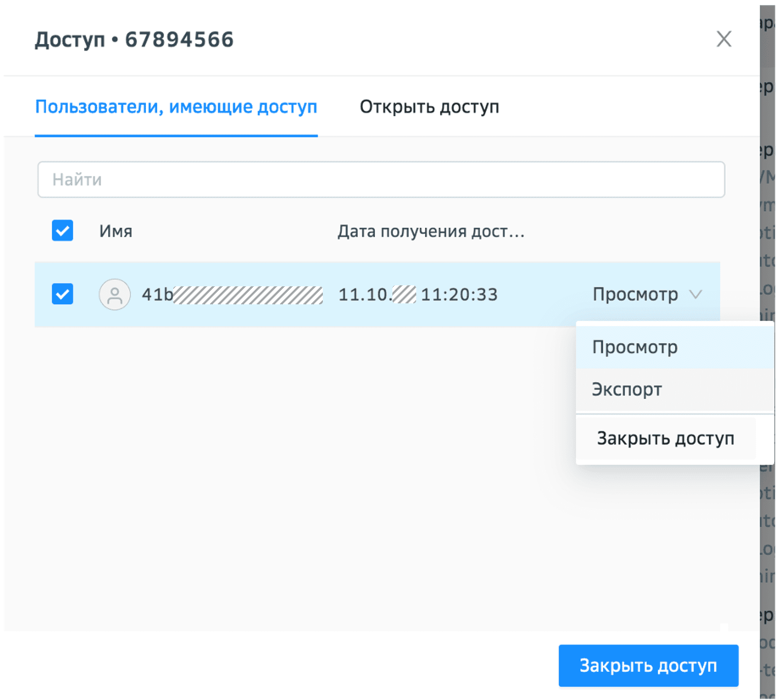Select the Пользователи, имеющие доступ tab
The width and height of the screenshot is (777, 700).
[x=176, y=107]
